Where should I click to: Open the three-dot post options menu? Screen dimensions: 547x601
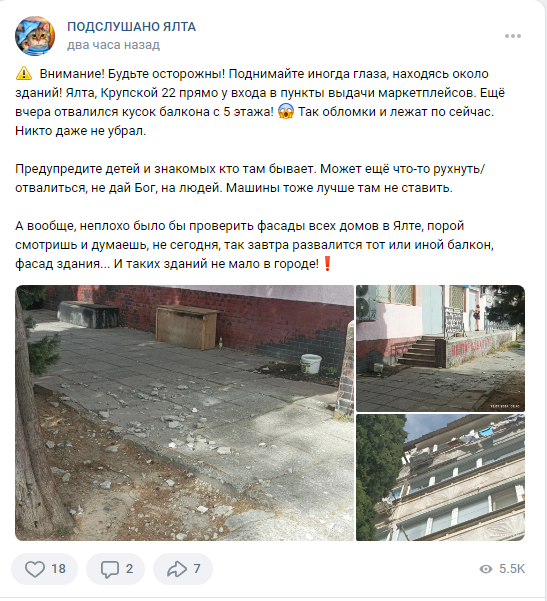(513, 36)
